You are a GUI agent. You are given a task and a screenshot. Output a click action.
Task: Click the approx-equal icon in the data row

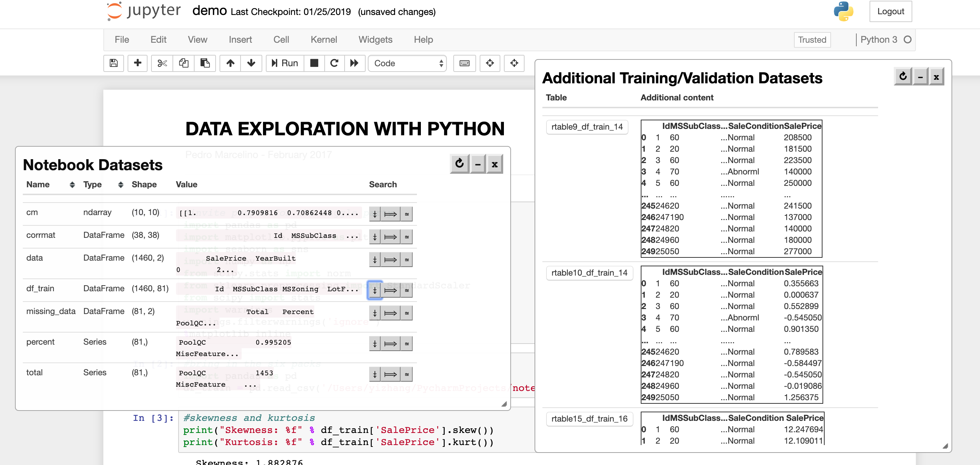click(x=406, y=260)
